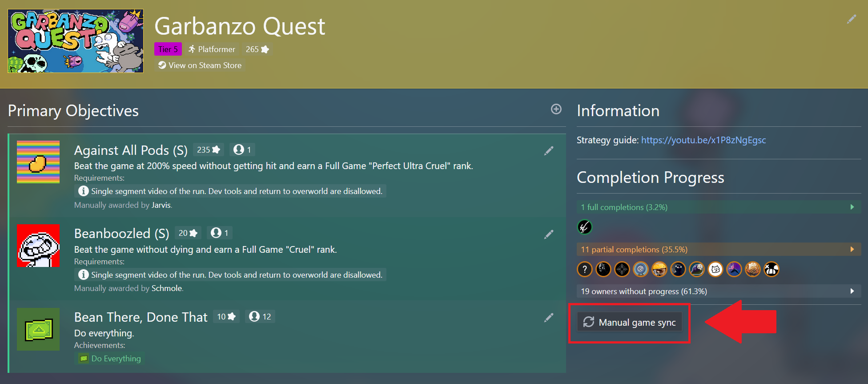Open Schmole's user profile link
The image size is (868, 384).
[x=166, y=288]
